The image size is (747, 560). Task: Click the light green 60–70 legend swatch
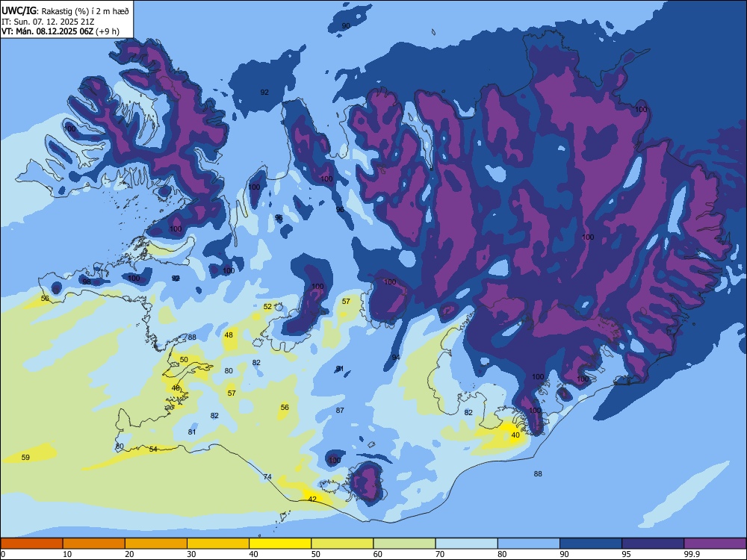[x=404, y=544]
